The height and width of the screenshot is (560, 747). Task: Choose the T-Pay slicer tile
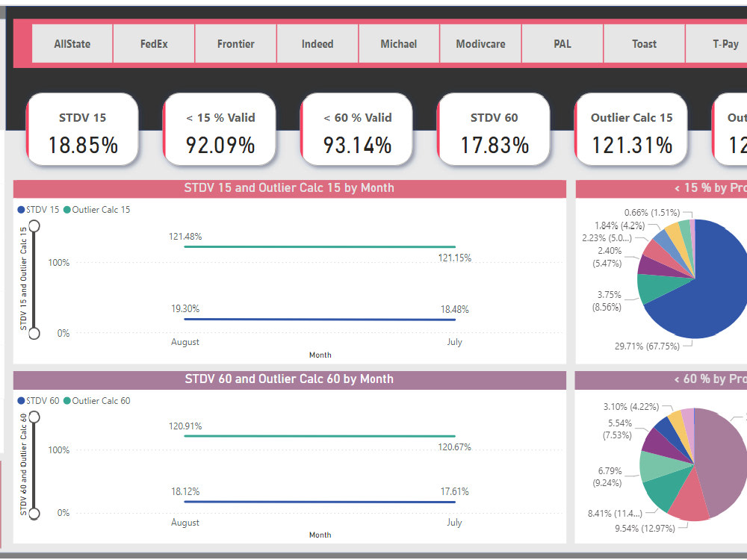(716, 44)
